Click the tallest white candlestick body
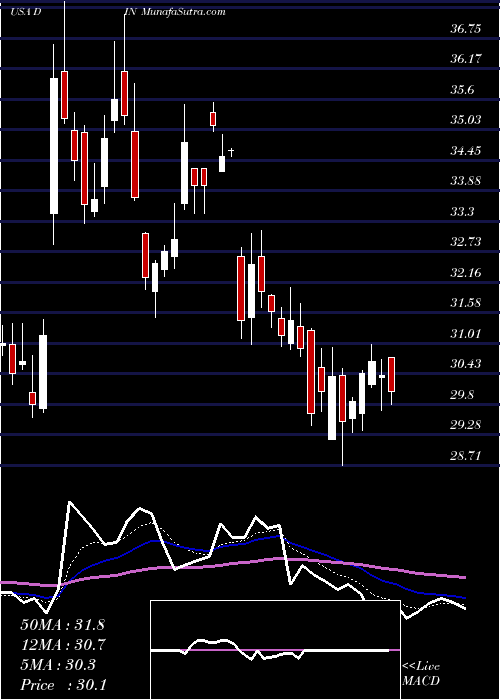Screen dimensions: 500x700 tap(54, 146)
